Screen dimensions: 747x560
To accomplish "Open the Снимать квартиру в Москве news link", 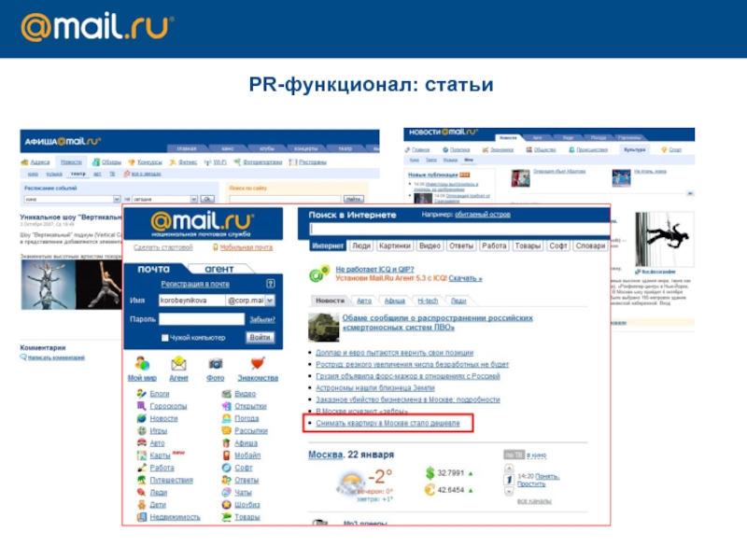I will 388,423.
